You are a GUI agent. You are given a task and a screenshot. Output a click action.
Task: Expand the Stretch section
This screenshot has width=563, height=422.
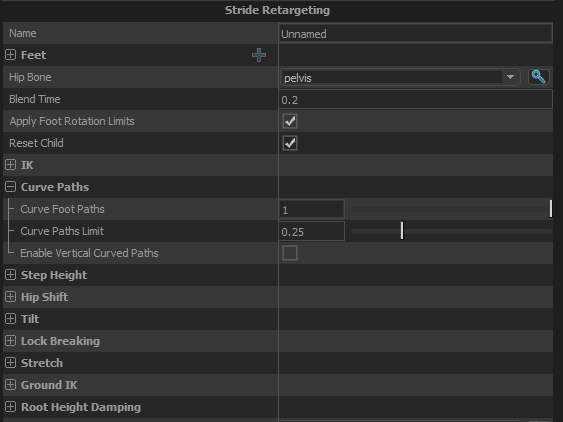pyautogui.click(x=11, y=363)
